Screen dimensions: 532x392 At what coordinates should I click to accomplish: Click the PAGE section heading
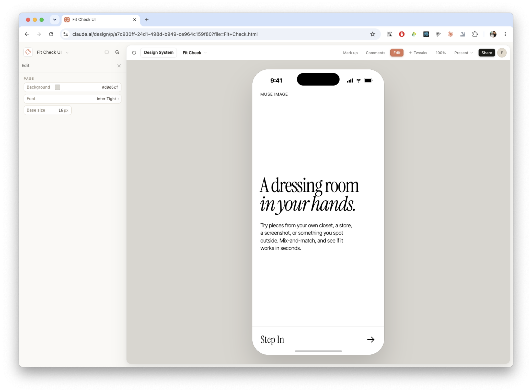pos(29,78)
